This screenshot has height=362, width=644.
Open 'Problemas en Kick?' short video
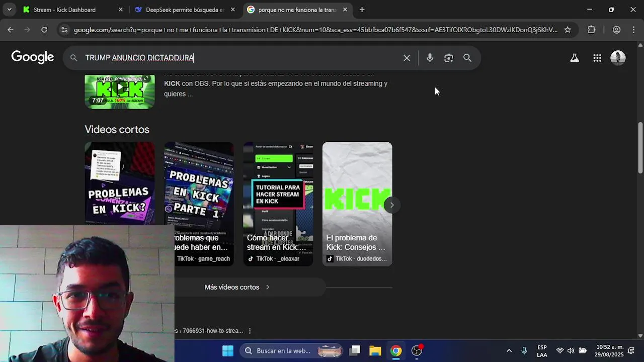click(120, 184)
